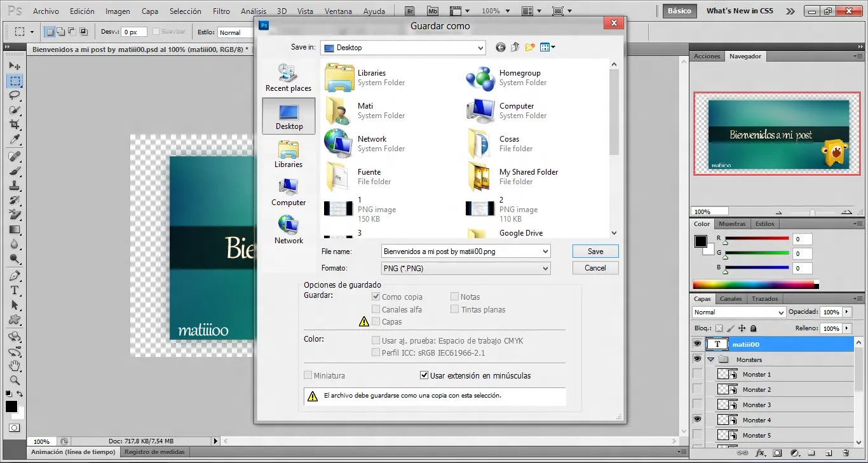Select the Dodge tool

(x=15, y=259)
